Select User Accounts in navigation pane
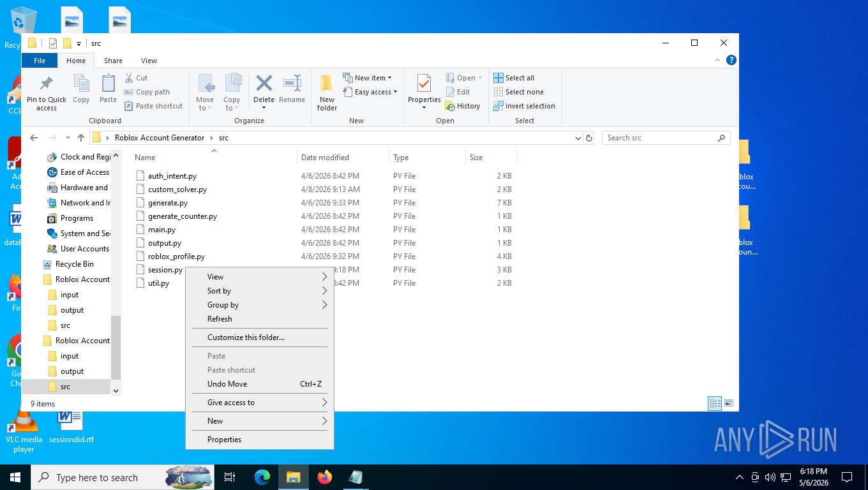The image size is (868, 490). point(77,249)
